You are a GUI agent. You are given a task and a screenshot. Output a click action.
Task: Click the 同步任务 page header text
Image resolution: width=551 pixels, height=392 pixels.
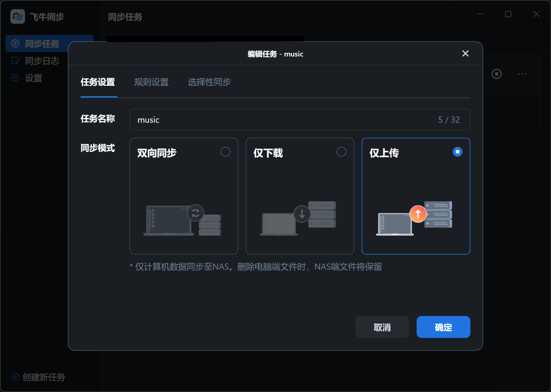[125, 17]
